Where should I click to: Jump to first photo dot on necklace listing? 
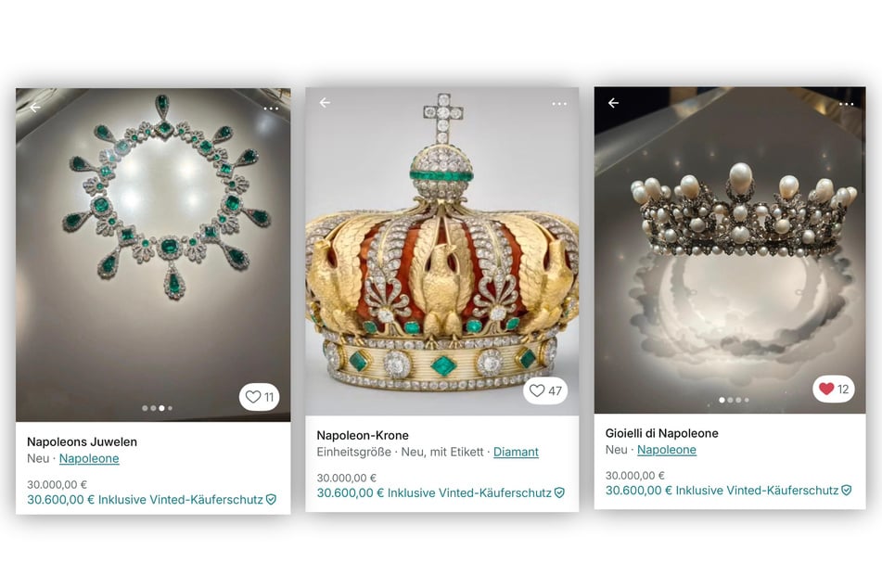point(145,408)
